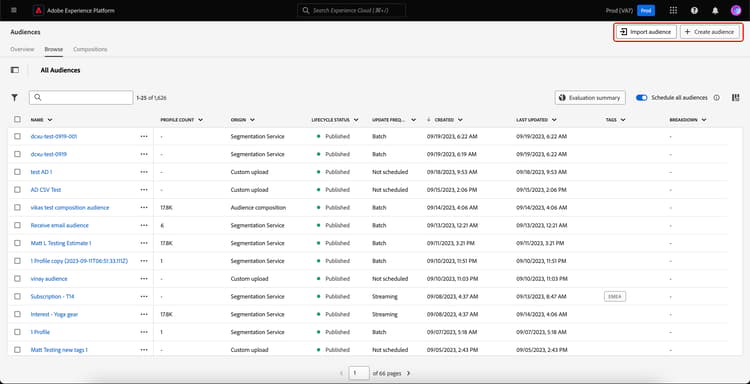Toggle Schedule all audiences switch
The height and width of the screenshot is (384, 750).
pos(641,98)
